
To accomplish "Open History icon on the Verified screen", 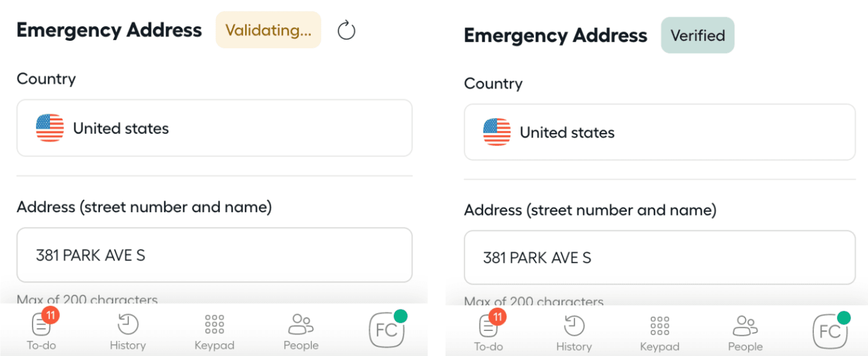I will pyautogui.click(x=573, y=326).
